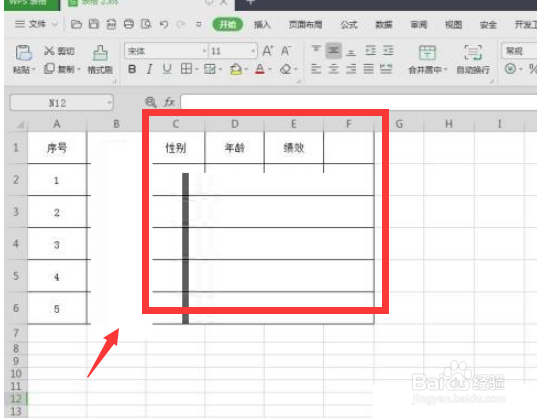537x418 pixels.
Task: Switch to the 审阅 tab
Action: click(419, 24)
